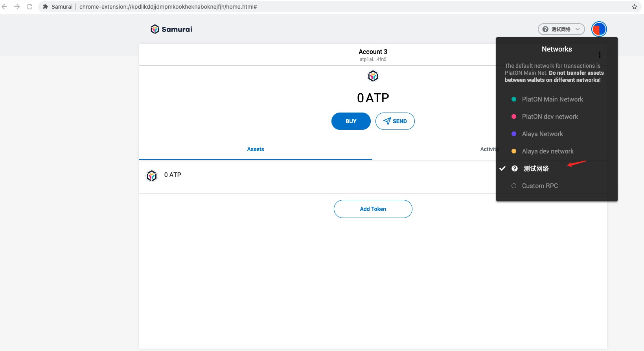Click the ATP logo above the balance

tap(373, 76)
